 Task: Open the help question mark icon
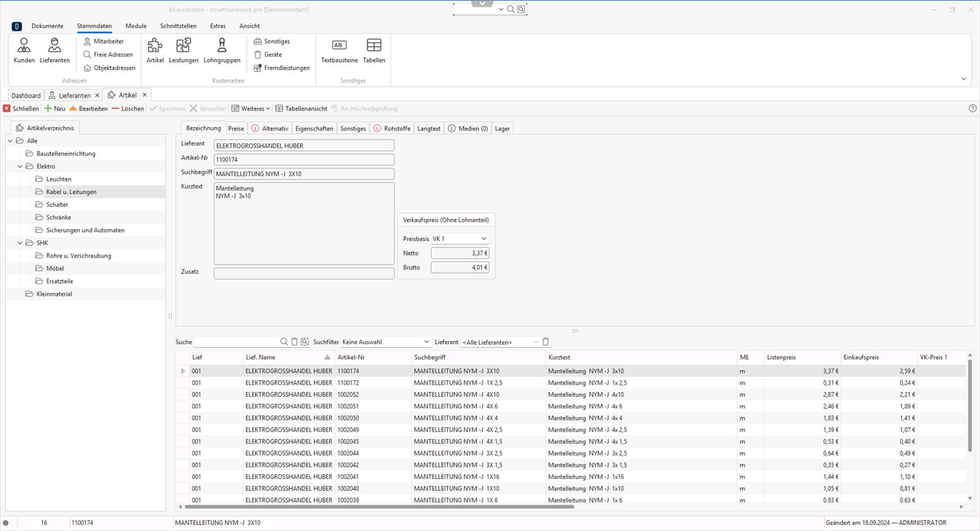tap(972, 109)
